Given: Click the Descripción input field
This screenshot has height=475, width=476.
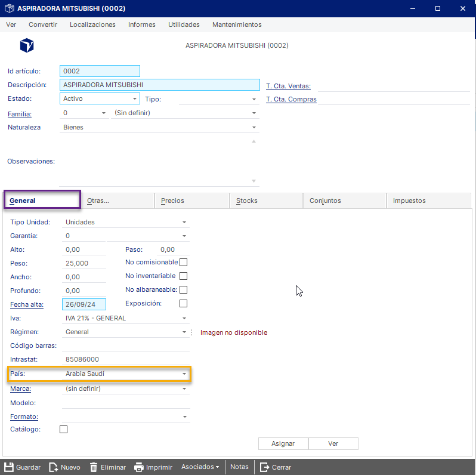Looking at the screenshot, I should (x=160, y=85).
